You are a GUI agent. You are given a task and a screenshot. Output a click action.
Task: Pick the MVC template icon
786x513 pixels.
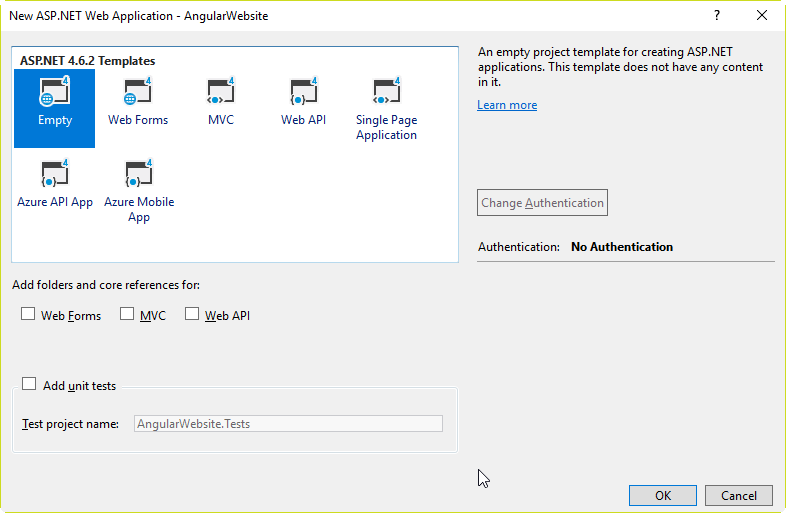point(220,93)
